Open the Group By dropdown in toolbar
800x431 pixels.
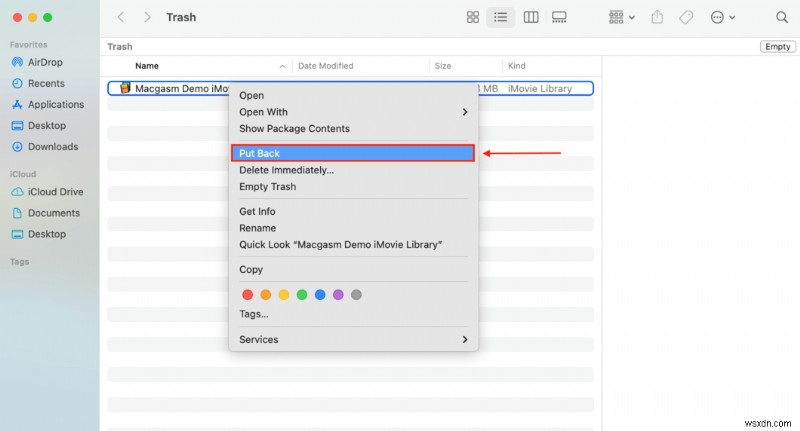tap(622, 17)
